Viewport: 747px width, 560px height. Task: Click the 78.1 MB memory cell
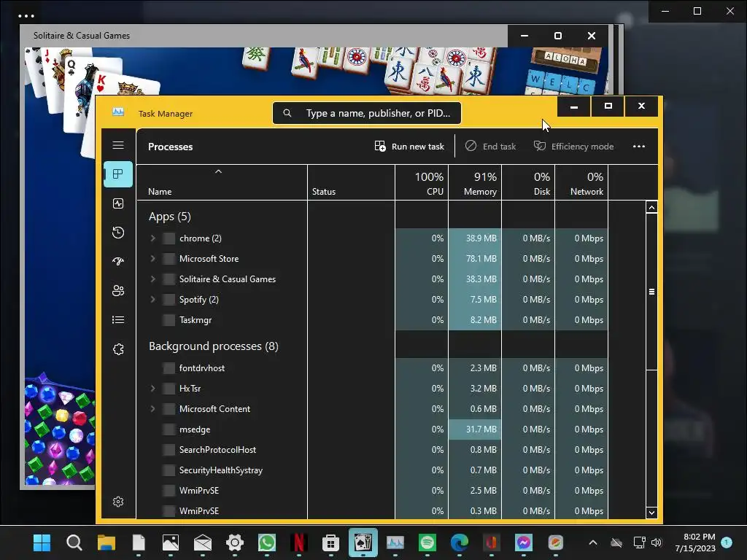[x=475, y=259]
